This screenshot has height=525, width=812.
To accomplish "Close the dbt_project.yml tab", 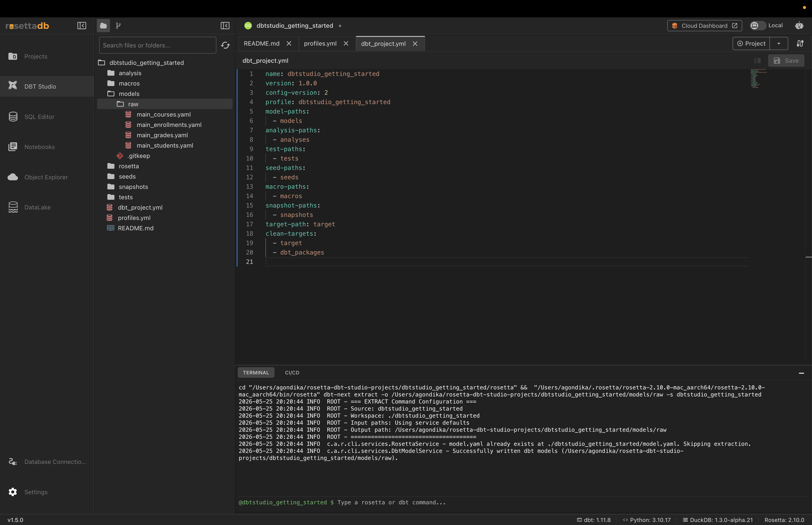I will 415,44.
